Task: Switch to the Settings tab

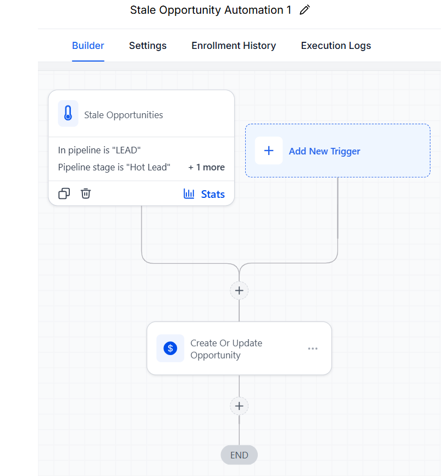Action: point(148,46)
